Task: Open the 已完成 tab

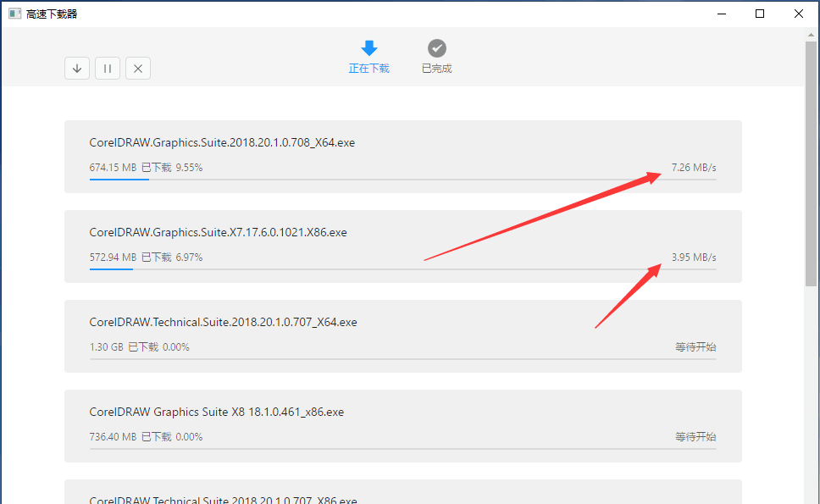Action: 436,57
